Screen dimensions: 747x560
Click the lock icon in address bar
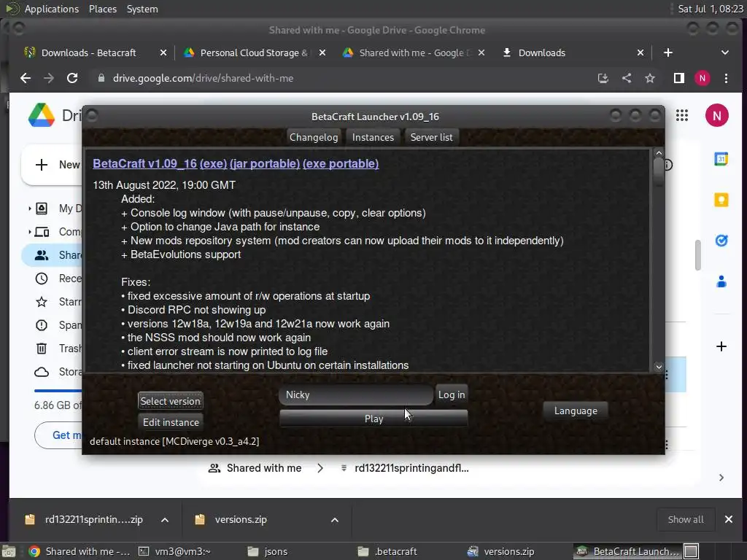pos(101,78)
